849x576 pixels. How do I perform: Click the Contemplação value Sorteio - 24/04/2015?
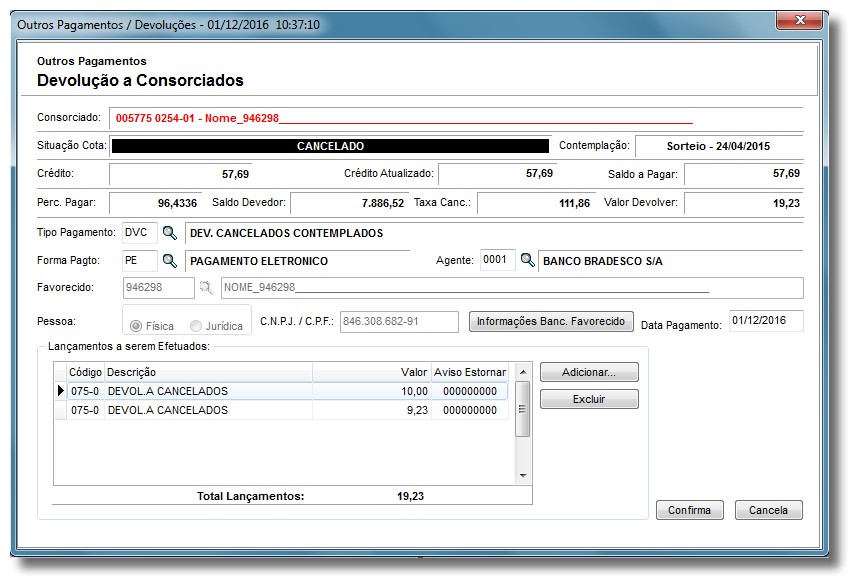(718, 146)
